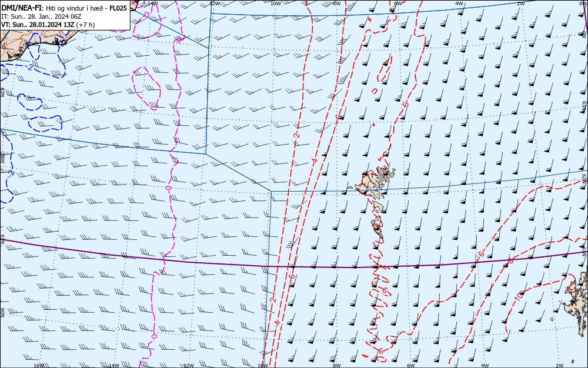Click the 6W label along the bottom edge
This screenshot has height=368, width=588.
click(410, 366)
